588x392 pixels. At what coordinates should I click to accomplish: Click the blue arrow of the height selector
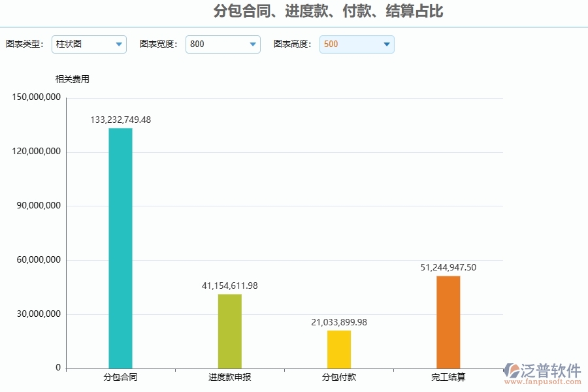click(x=386, y=44)
